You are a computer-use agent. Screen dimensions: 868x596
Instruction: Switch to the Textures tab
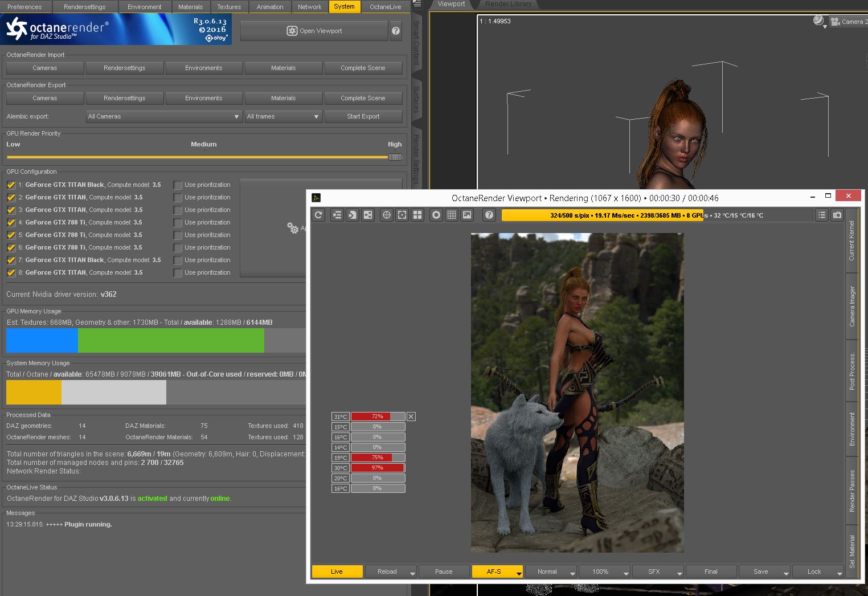click(229, 7)
